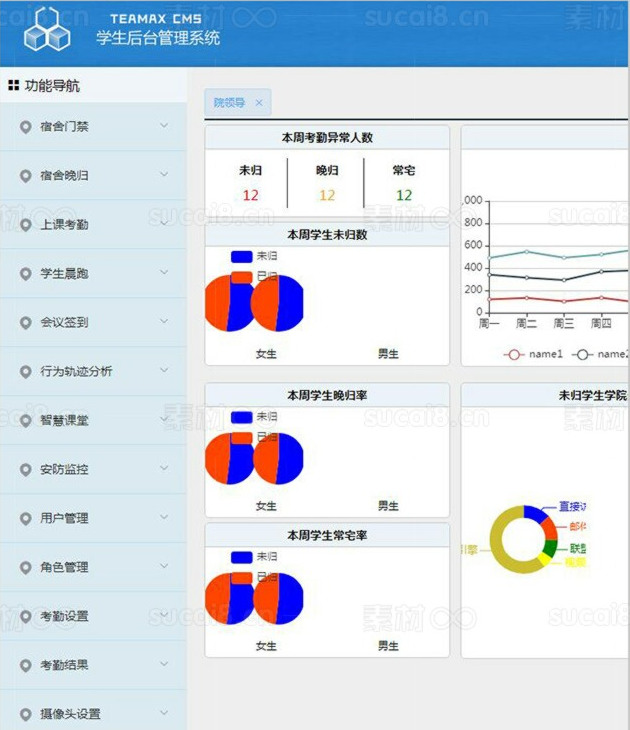Click the 直接访 donut label
The image size is (630, 730).
point(572,507)
